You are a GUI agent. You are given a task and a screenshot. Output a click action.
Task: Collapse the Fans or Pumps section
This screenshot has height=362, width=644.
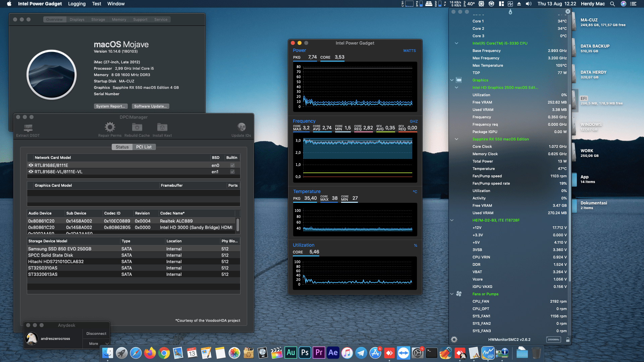pos(452,294)
